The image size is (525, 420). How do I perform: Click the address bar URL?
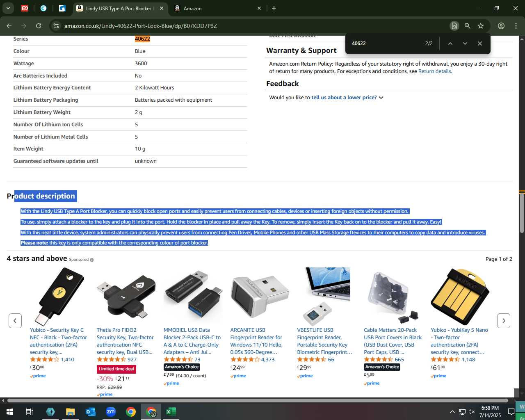[x=141, y=26]
